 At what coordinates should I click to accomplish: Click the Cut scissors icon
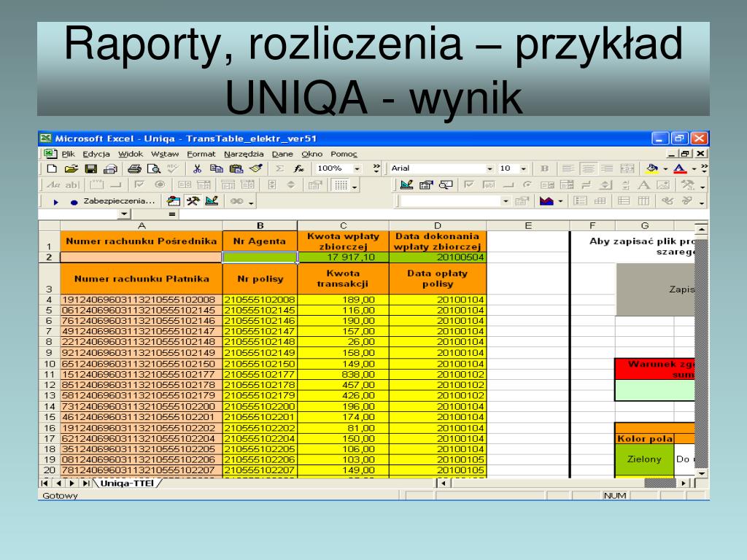[197, 168]
